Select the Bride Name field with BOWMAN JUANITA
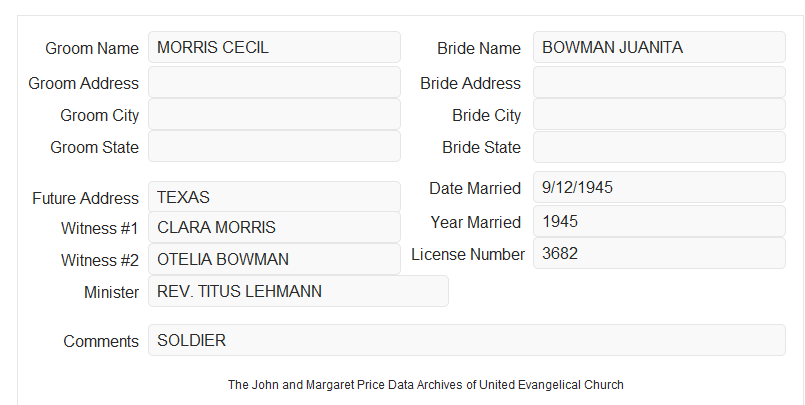Image resolution: width=805 pixels, height=405 pixels. point(659,47)
